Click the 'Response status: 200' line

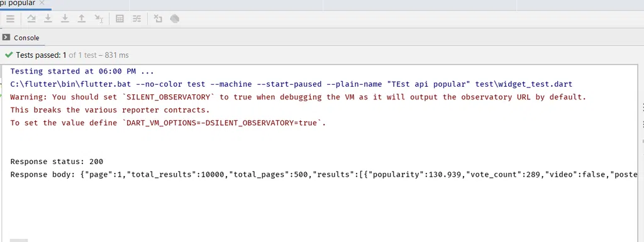57,162
